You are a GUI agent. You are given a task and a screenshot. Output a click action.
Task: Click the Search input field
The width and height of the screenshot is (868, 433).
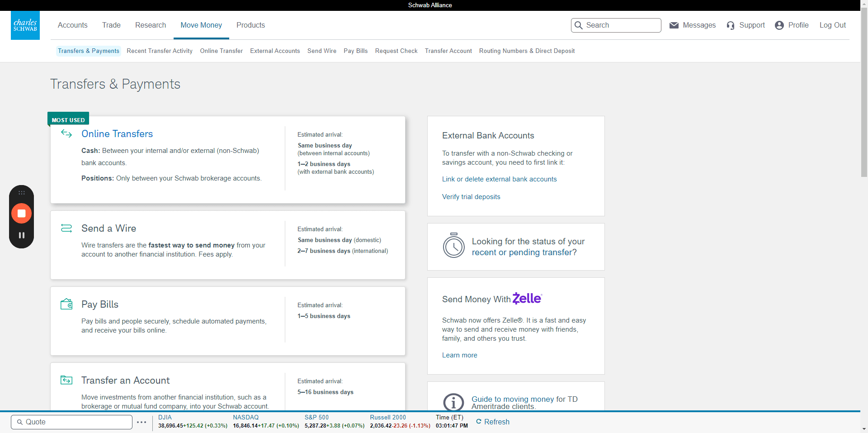616,25
